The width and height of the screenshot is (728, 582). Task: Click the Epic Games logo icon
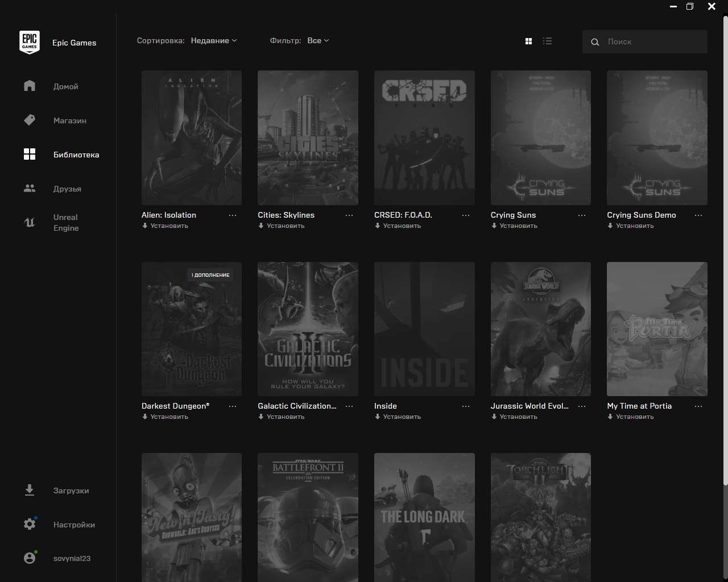tap(30, 42)
